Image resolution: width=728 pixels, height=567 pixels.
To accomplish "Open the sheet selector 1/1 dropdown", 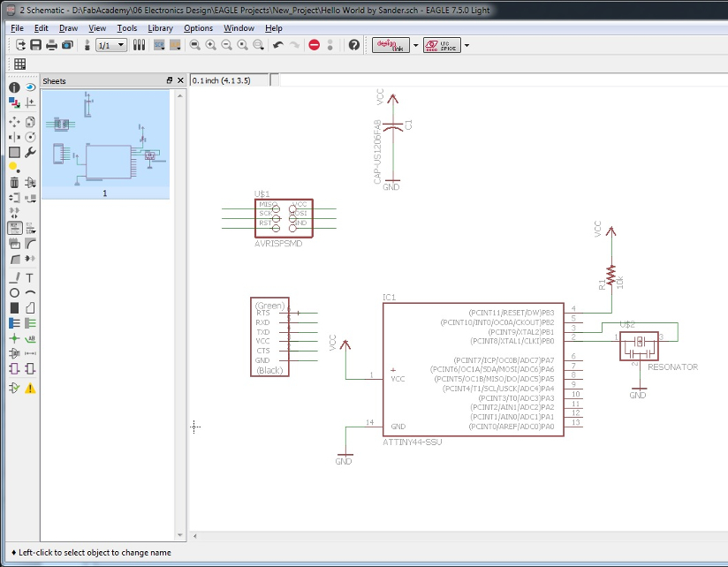I will tap(111, 45).
